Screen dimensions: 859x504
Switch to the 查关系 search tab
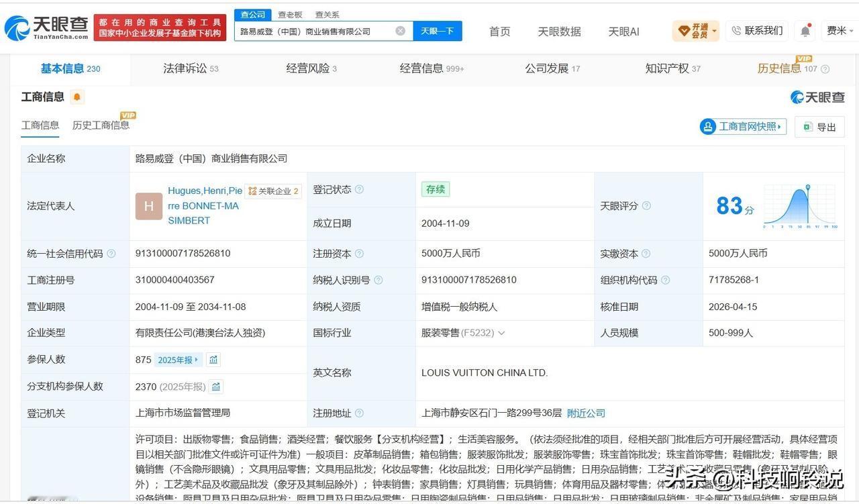327,15
